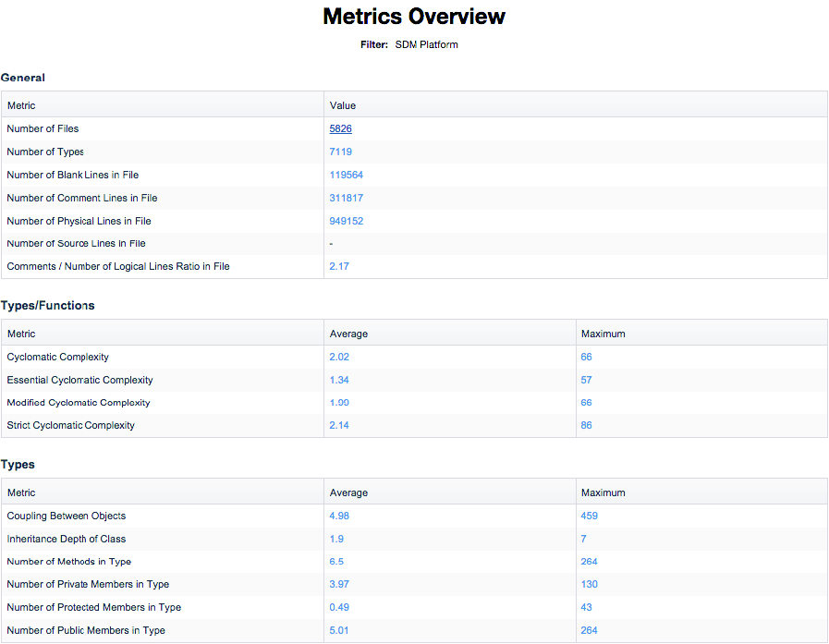Select the 'Number of Private Members in Type' label
Image resolution: width=829 pixels, height=644 pixels.
(88, 584)
